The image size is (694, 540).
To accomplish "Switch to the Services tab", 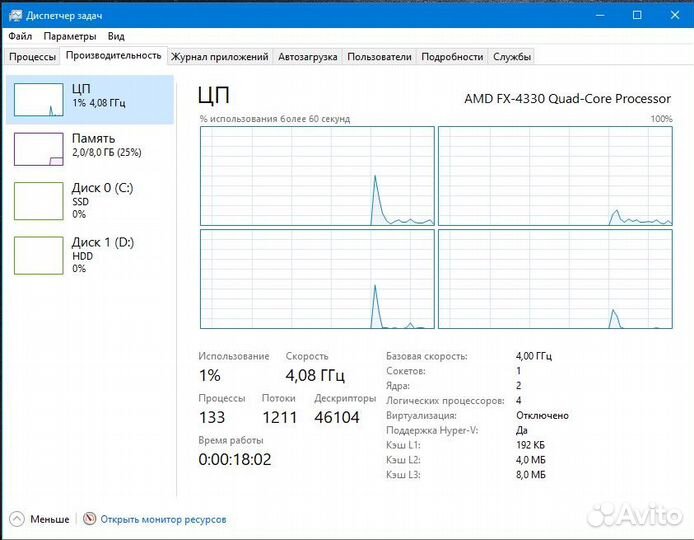I will (x=512, y=57).
